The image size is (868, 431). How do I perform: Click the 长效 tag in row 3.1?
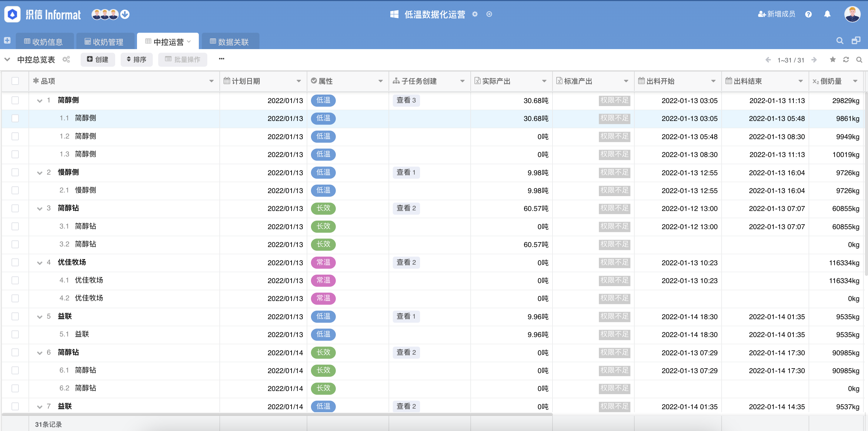(x=323, y=226)
